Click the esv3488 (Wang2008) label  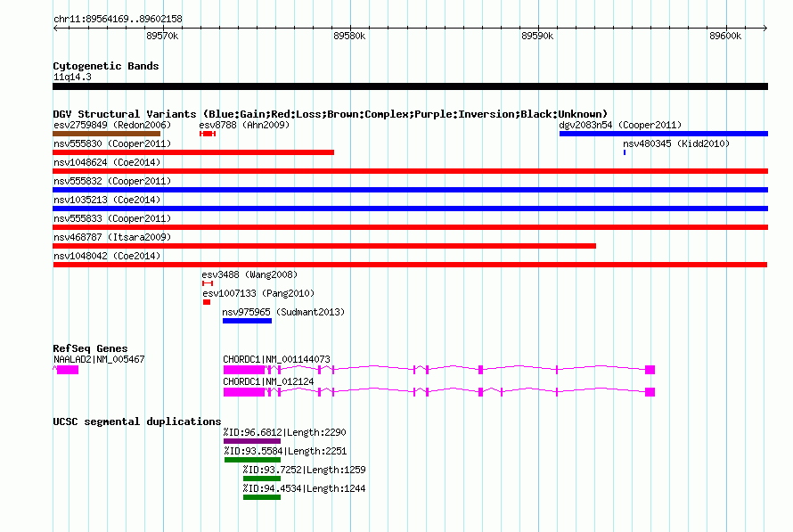[249, 274]
